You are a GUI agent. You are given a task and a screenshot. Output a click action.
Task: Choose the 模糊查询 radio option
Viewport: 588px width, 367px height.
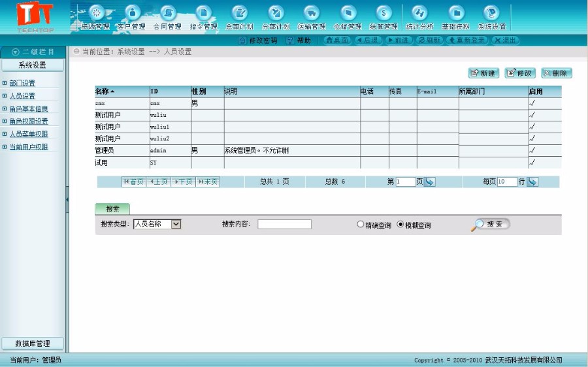click(x=400, y=225)
